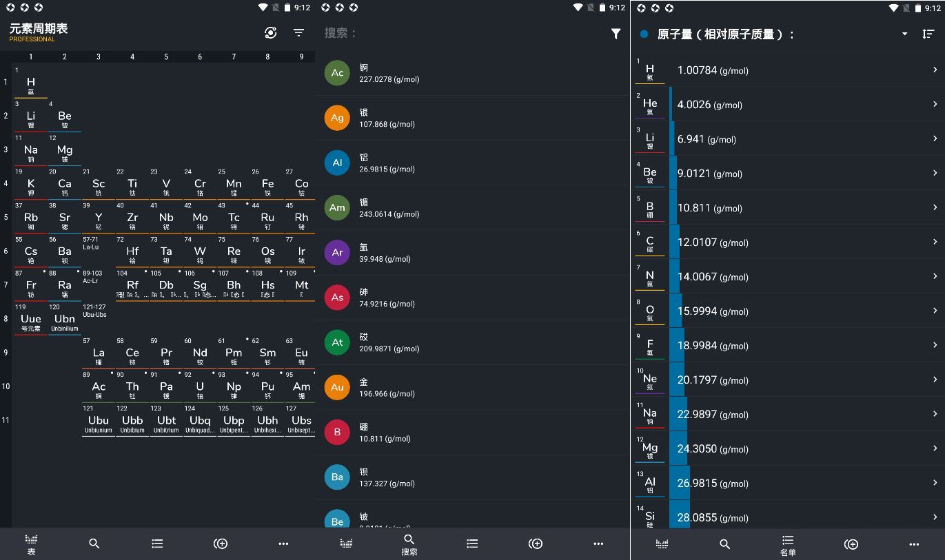Tap the red B circle icon
This screenshot has height=560, width=945.
pos(337,432)
